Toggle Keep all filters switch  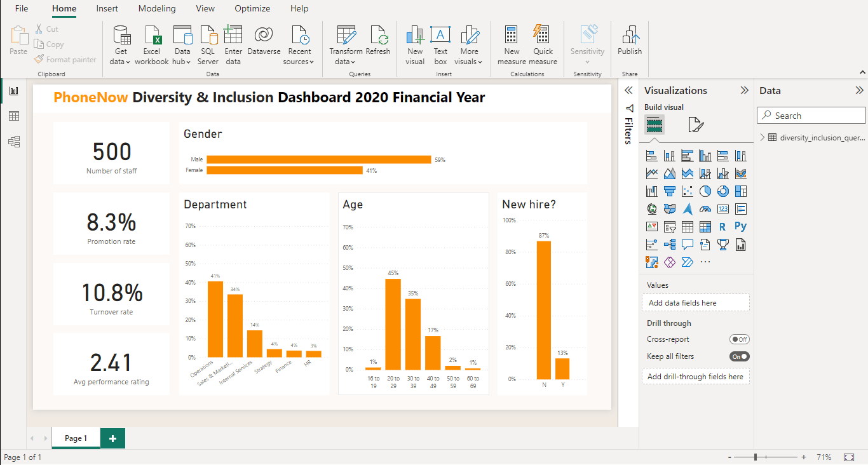pos(740,356)
